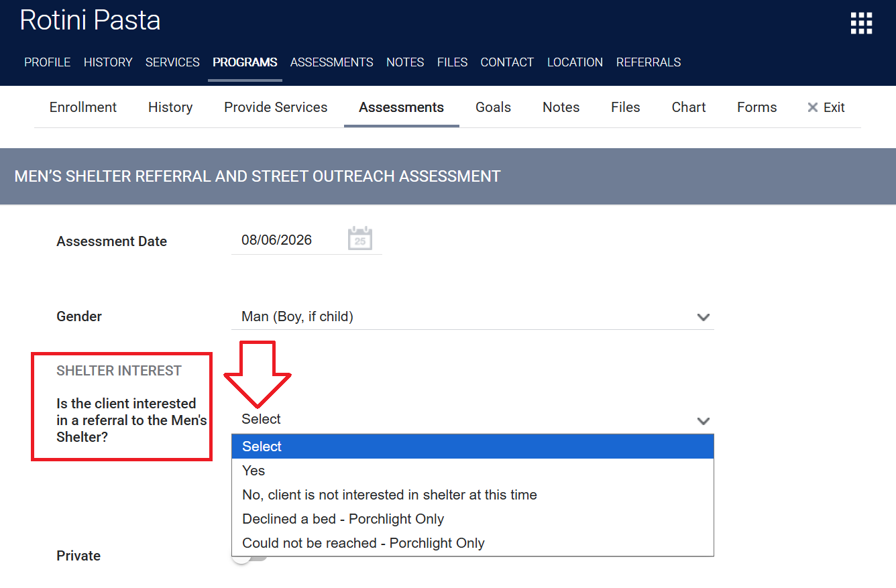The image size is (896, 588).
Task: Go to the CONTACT tab
Action: [x=507, y=62]
